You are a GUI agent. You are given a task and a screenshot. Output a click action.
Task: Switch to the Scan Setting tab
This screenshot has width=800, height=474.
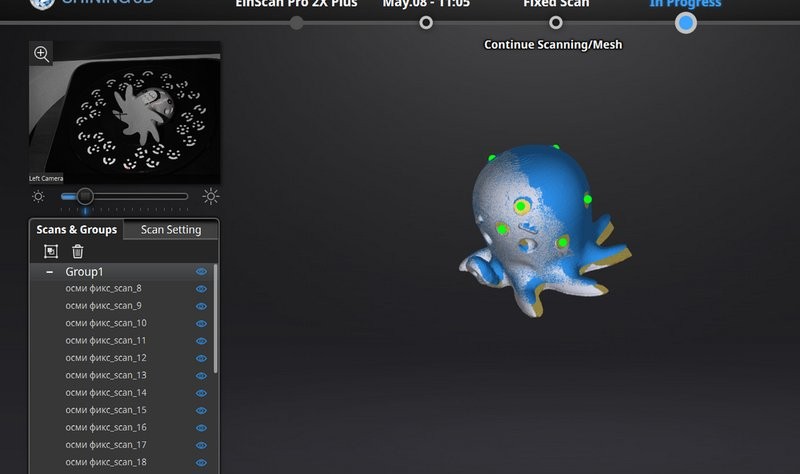pyautogui.click(x=171, y=230)
